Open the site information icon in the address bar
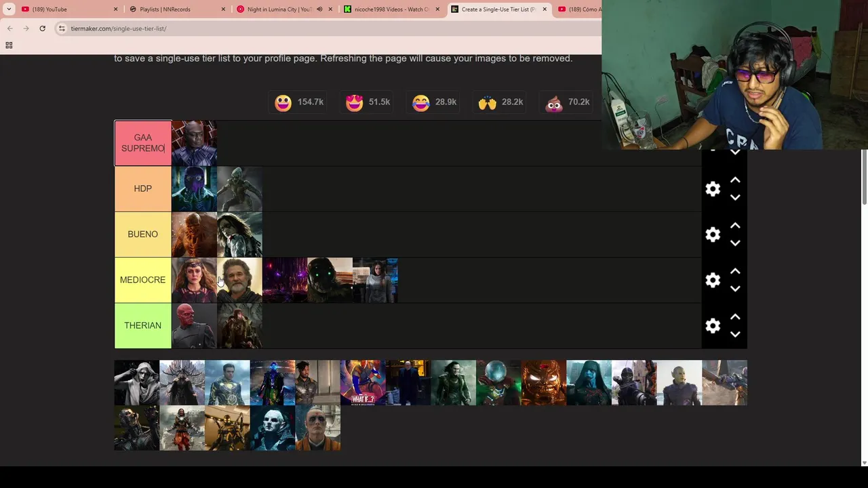 62,28
